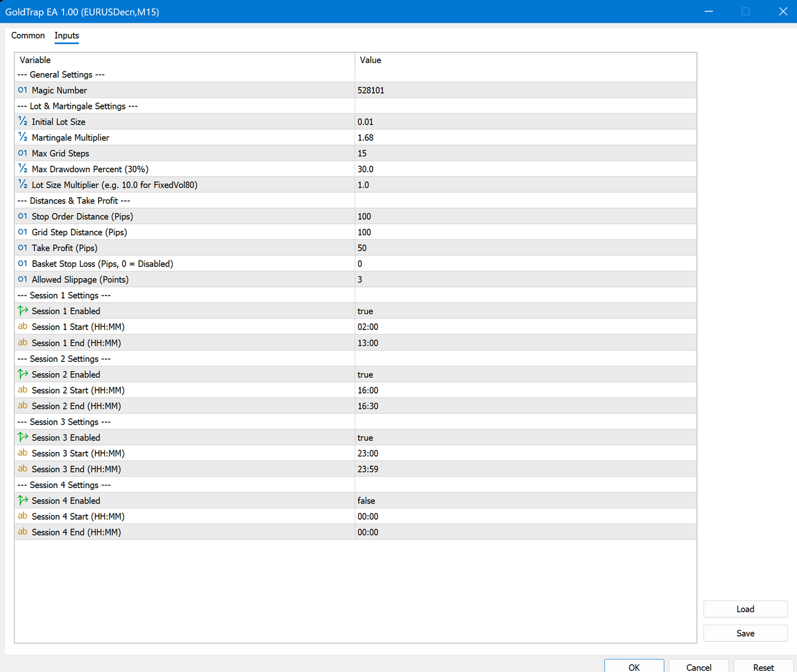797x672 pixels.
Task: Toggle Session 3 Enabled true value
Action: tap(365, 438)
